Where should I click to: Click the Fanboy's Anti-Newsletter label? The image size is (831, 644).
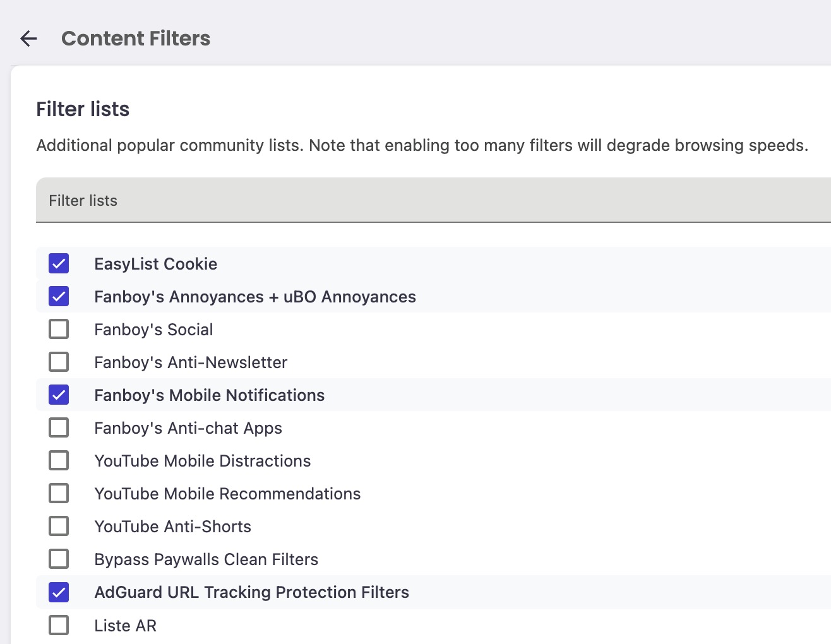(191, 362)
